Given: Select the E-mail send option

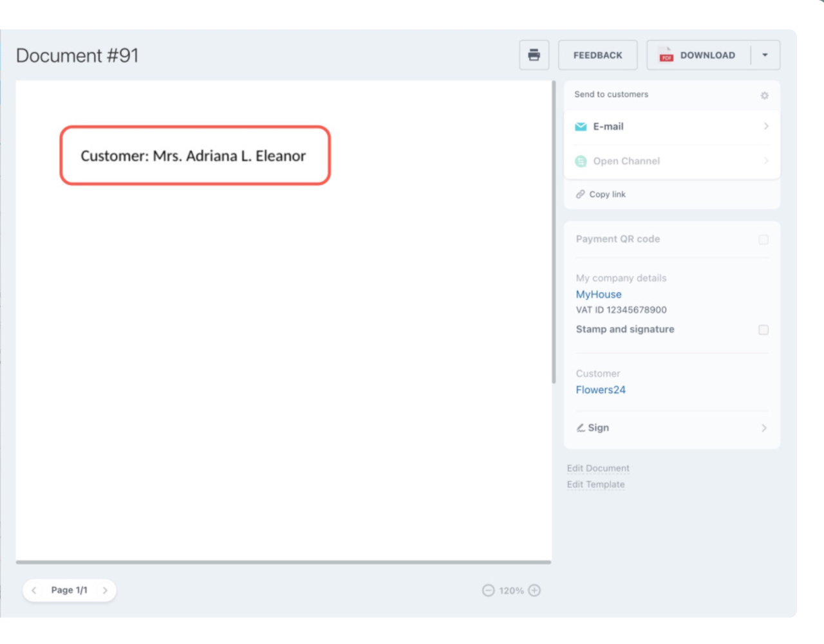Looking at the screenshot, I should 672,127.
